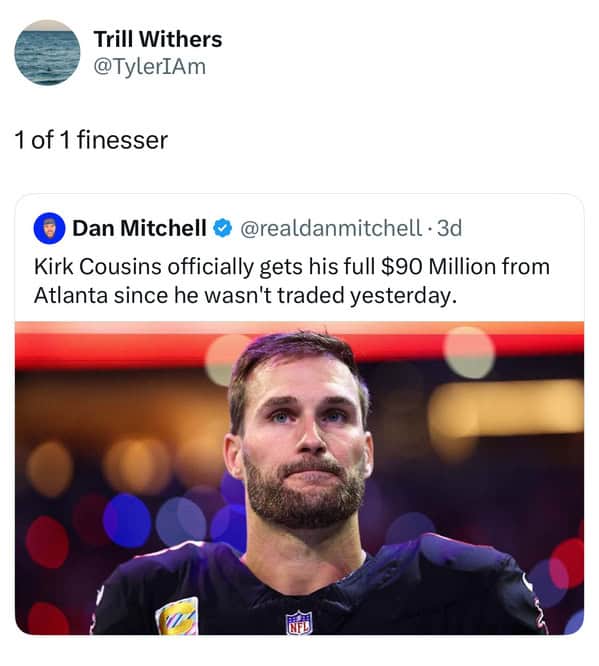Click "$90 Million" in the quoted text
This screenshot has width=599, height=666.
click(439, 267)
